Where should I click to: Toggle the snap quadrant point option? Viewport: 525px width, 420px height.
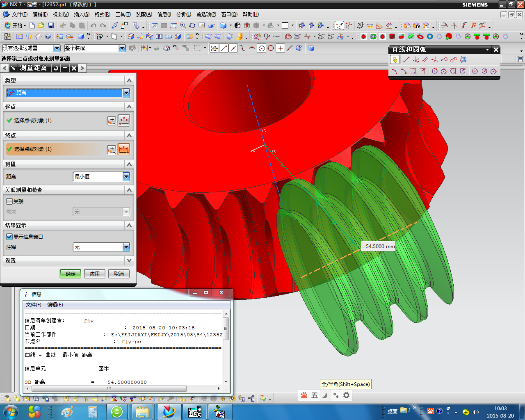pyautogui.click(x=271, y=48)
